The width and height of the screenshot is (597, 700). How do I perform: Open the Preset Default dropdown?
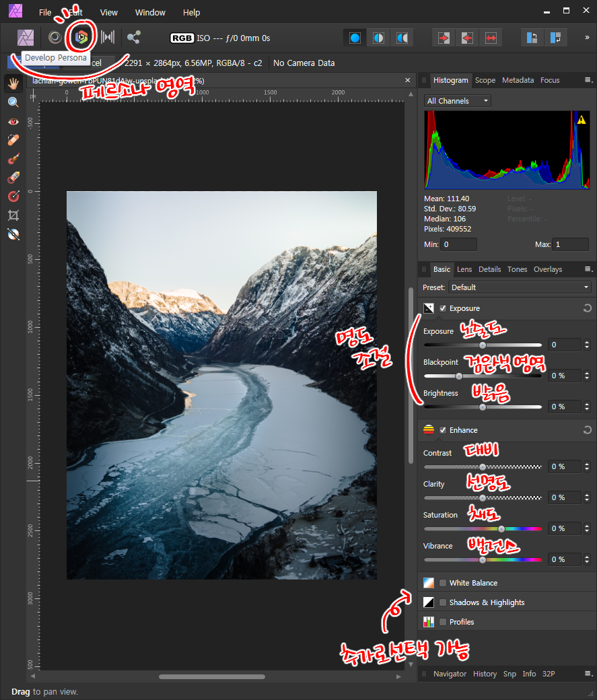pos(520,287)
